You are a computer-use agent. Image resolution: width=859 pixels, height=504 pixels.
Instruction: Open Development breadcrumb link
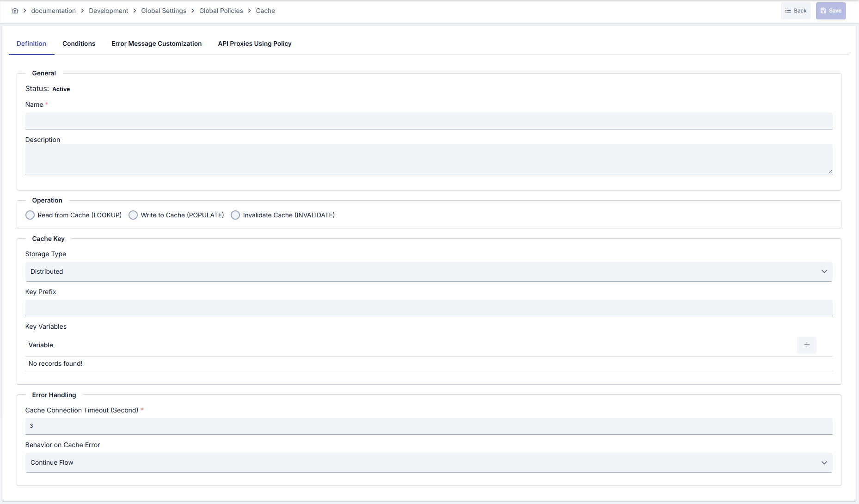pos(109,11)
